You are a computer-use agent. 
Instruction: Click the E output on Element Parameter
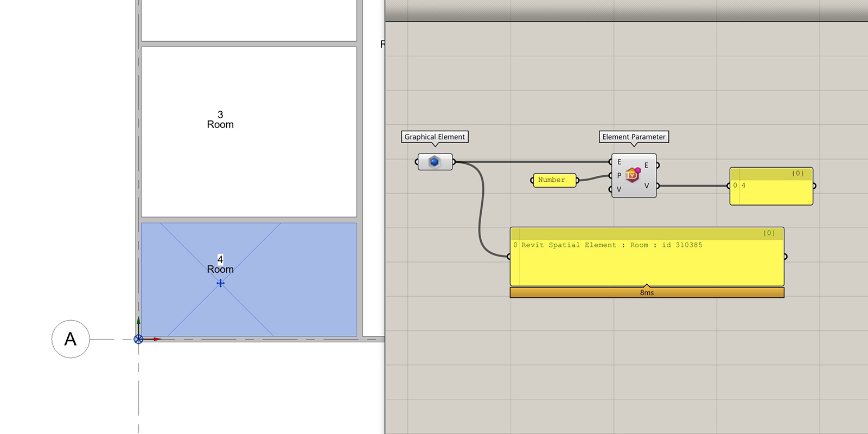point(647,165)
